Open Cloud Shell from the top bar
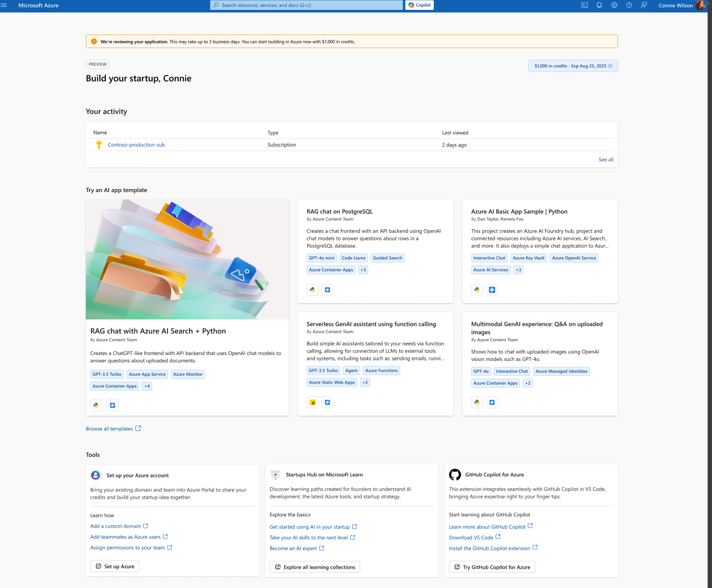Image resolution: width=712 pixels, height=588 pixels. pyautogui.click(x=585, y=5)
